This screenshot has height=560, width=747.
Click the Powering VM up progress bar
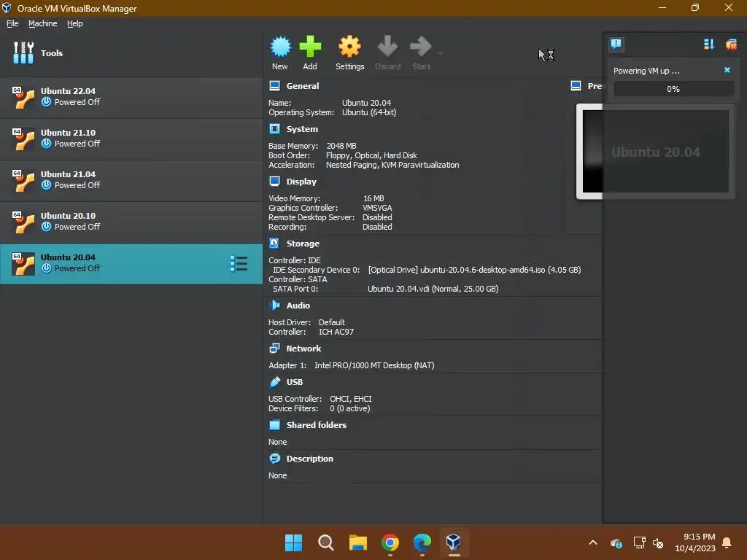coord(673,88)
